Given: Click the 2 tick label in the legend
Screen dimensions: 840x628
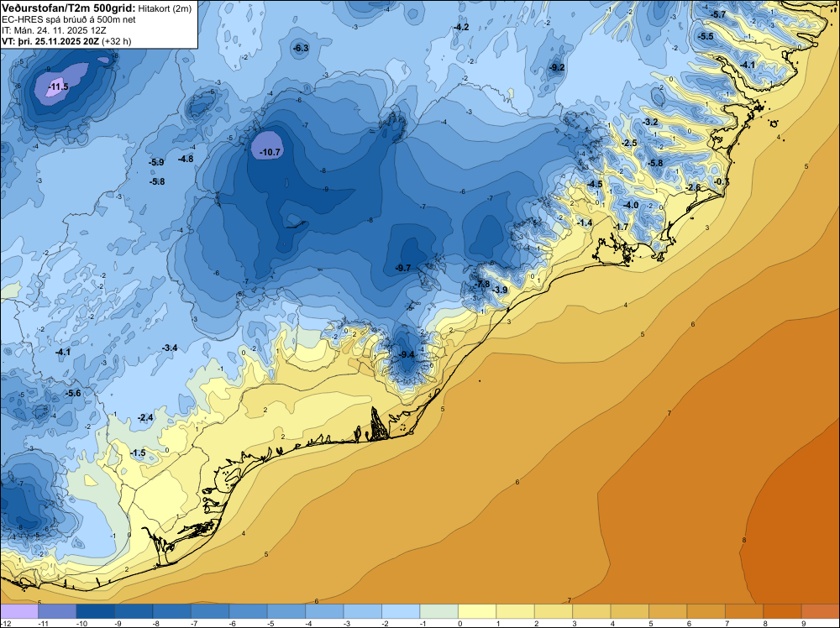Looking at the screenshot, I should coord(536,623).
